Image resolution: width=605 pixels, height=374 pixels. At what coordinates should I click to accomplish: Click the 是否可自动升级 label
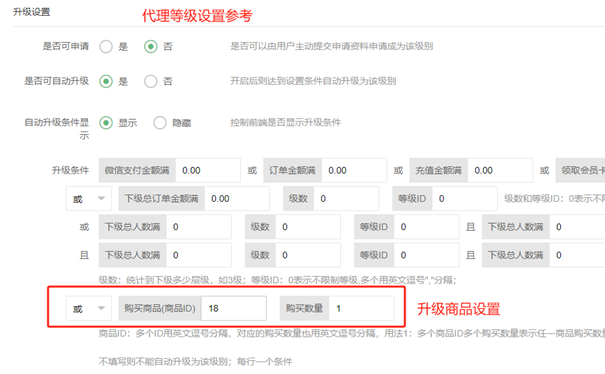pos(57,81)
